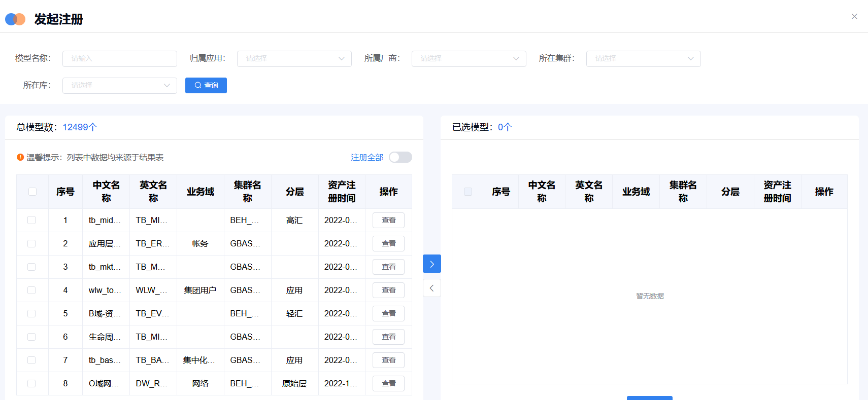
Task: Check the box for row 2 应用层
Action: point(31,243)
